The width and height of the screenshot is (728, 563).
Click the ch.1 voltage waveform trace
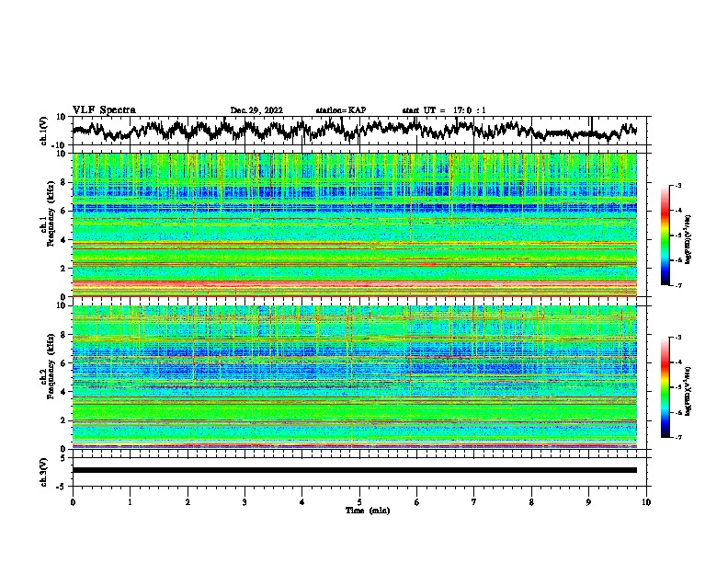tap(354, 131)
